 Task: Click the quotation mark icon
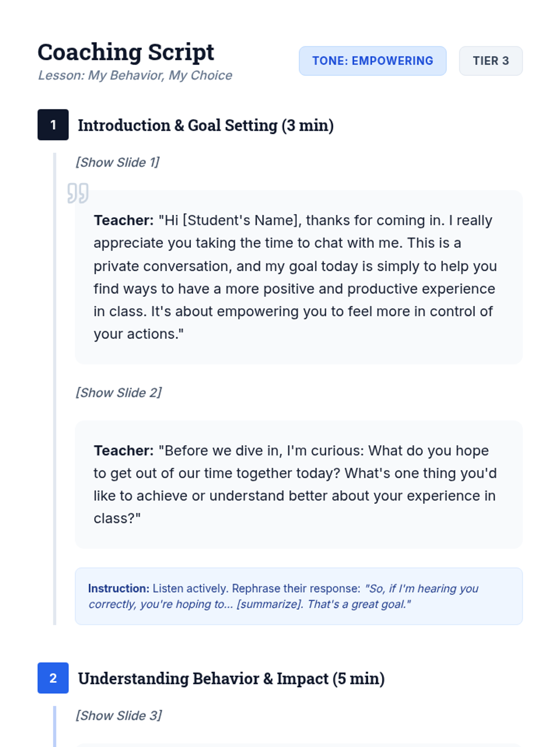coord(77,193)
